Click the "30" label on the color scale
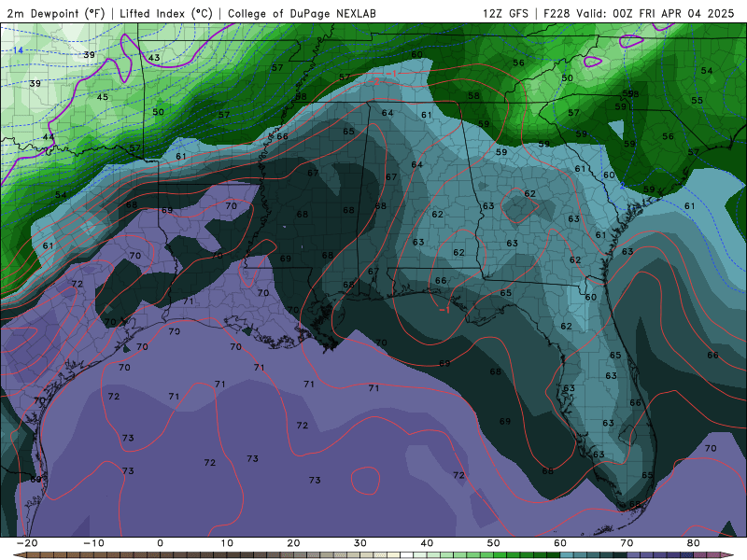The image size is (747, 560). tap(360, 543)
